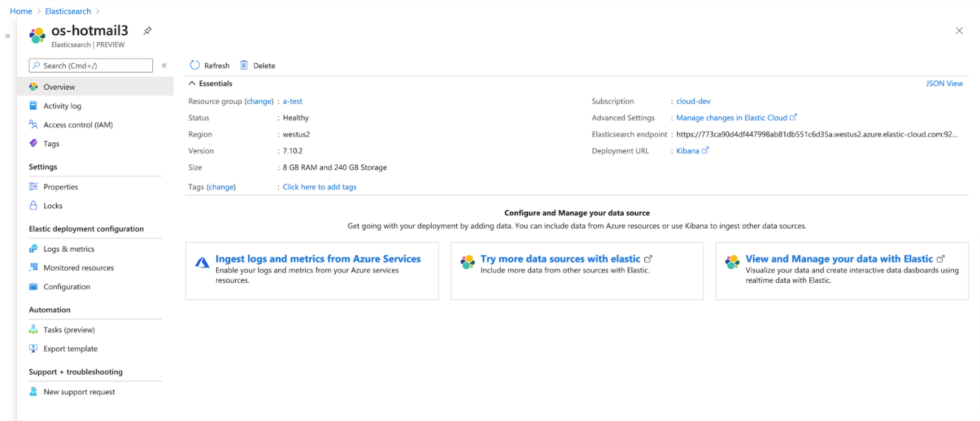Open the cloud-dev subscription link
Image resolution: width=980 pixels, height=421 pixels.
click(x=693, y=101)
